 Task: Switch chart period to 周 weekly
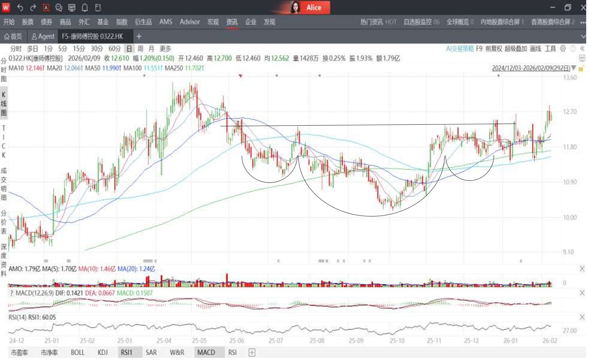click(x=140, y=49)
